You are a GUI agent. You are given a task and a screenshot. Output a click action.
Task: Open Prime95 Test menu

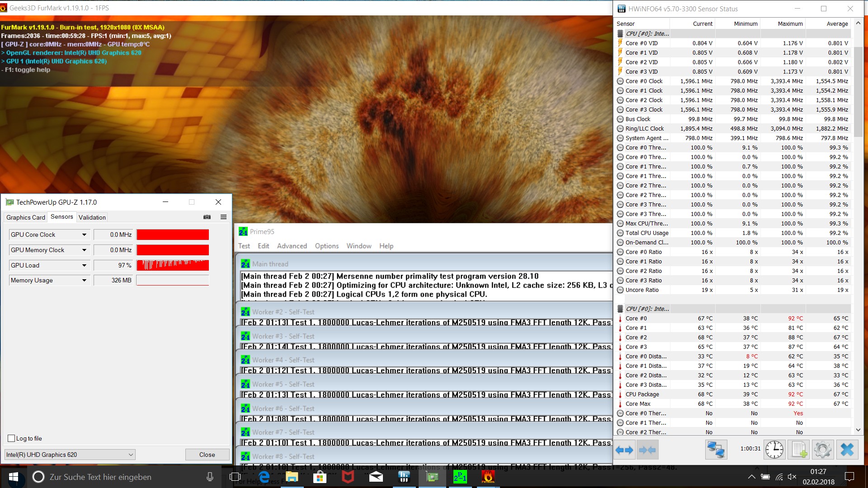244,246
